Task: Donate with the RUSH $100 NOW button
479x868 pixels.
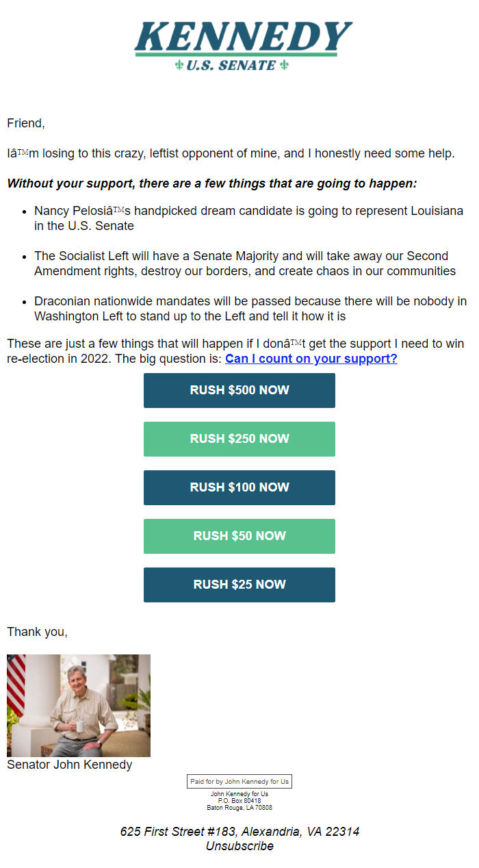Action: [239, 487]
